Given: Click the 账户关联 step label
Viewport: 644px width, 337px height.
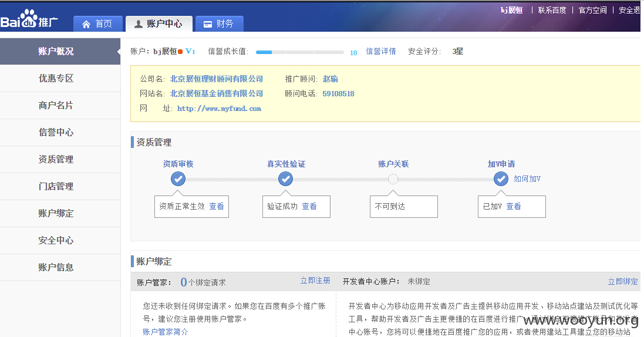Looking at the screenshot, I should pos(393,164).
